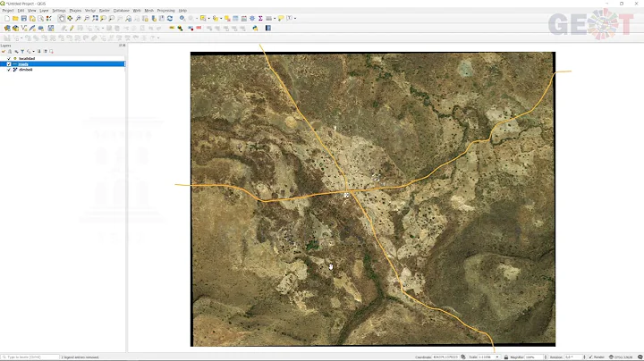Expand the text annotation dropdown arrow
The height and width of the screenshot is (361, 644).
click(295, 19)
